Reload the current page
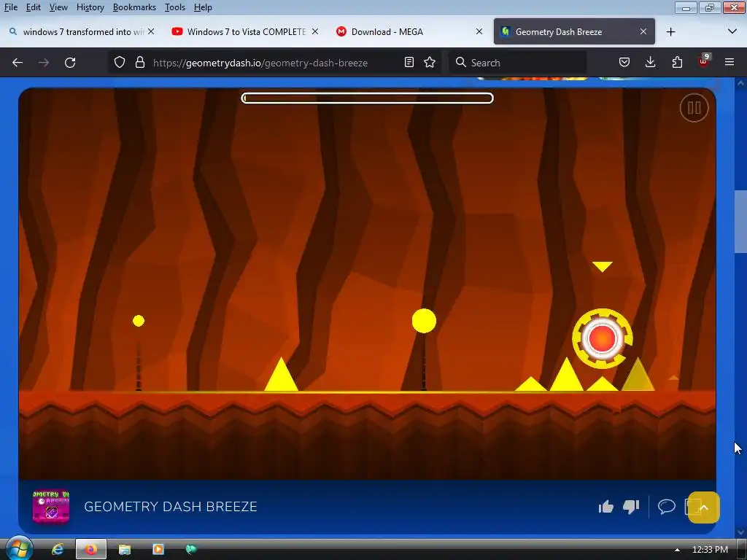Screen dimensions: 747x560 [x=70, y=63]
